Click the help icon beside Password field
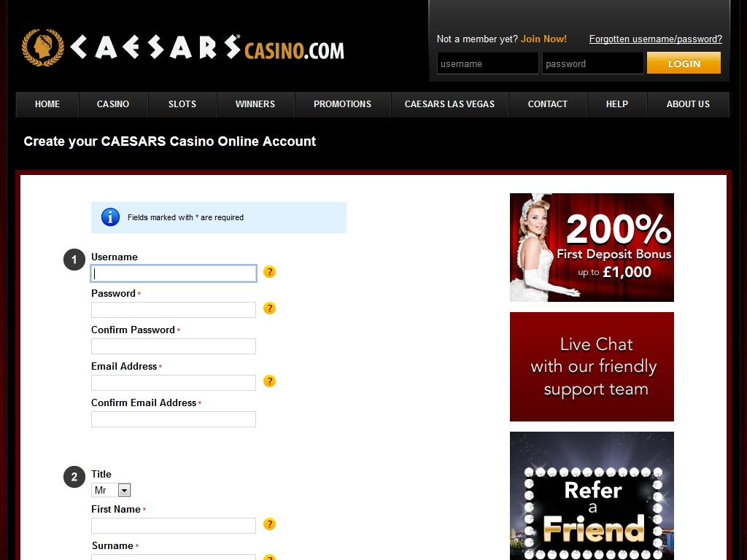 (269, 308)
